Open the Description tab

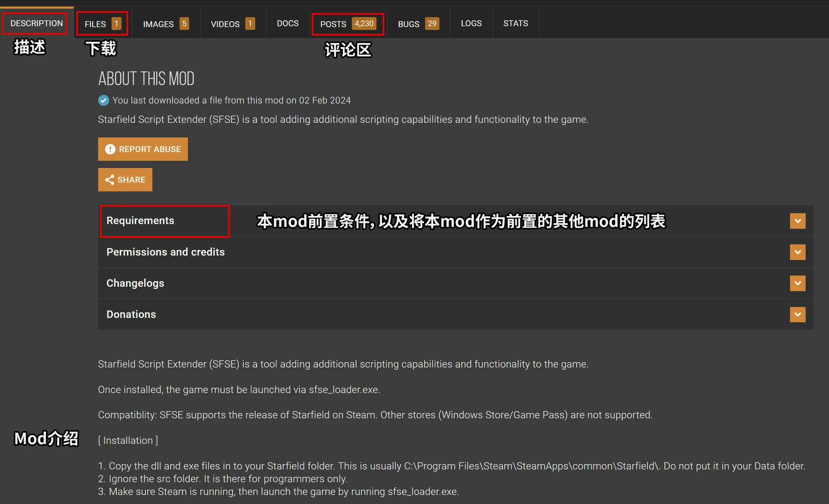pos(36,23)
